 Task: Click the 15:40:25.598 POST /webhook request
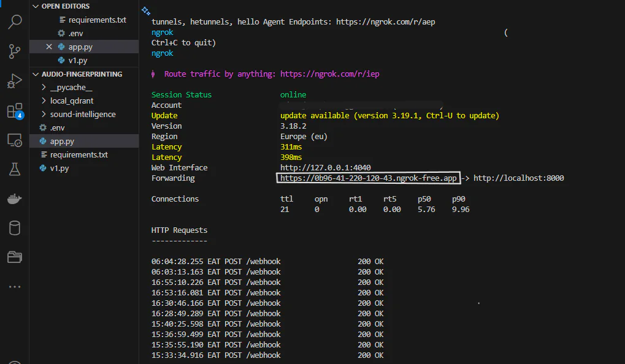point(267,324)
